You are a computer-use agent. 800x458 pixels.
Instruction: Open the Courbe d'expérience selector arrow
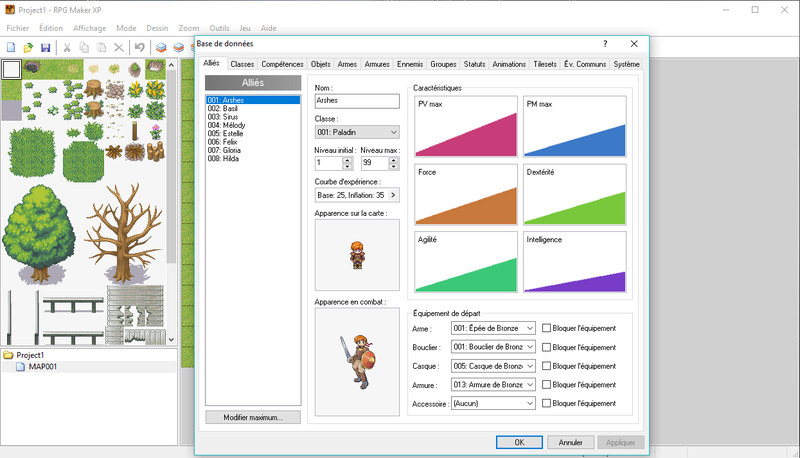[x=393, y=195]
